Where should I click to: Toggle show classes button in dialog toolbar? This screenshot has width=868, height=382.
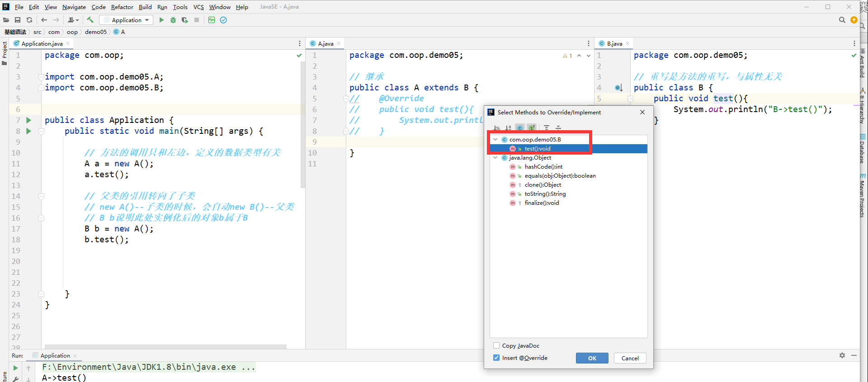520,128
